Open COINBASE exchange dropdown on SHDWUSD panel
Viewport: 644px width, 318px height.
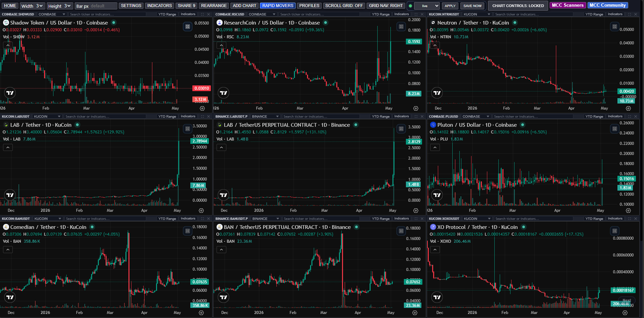(x=51, y=13)
